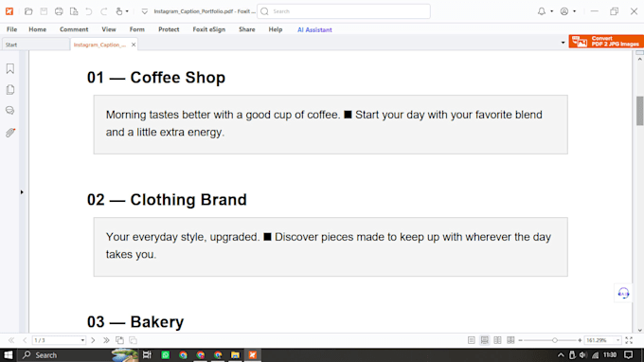Screen dimensions: 644x362
Task: Click the next view icon
Action: (x=134, y=340)
